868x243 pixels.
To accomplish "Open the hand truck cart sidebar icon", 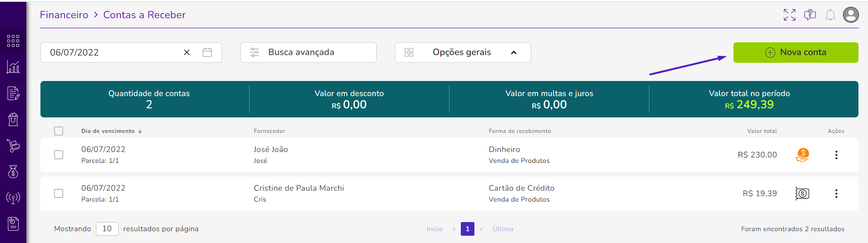I will click(13, 146).
